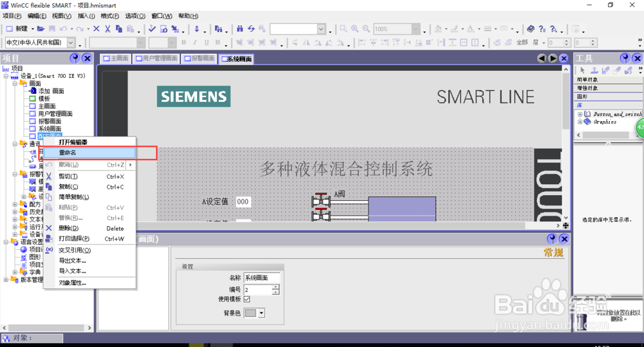Click the Check consistency checkmark icon

(152, 29)
